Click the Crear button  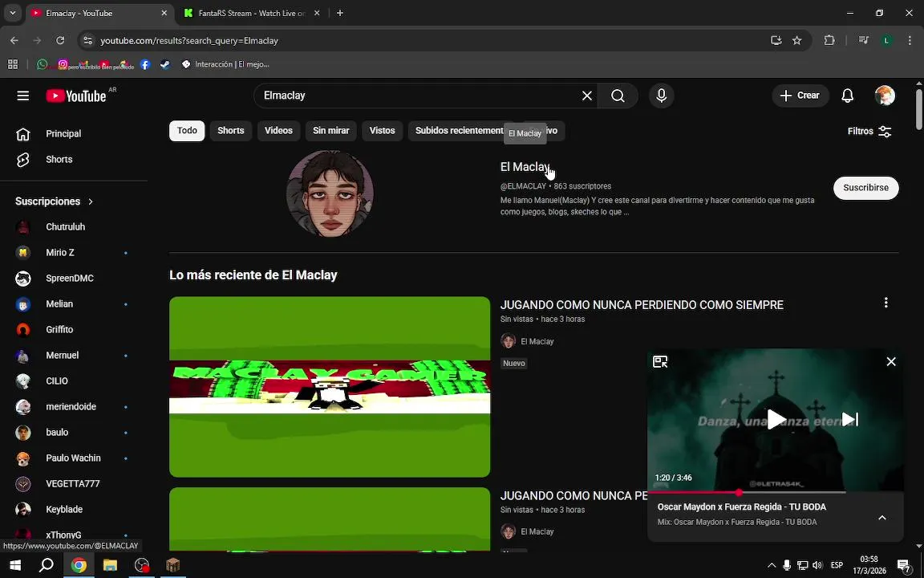[x=800, y=96]
